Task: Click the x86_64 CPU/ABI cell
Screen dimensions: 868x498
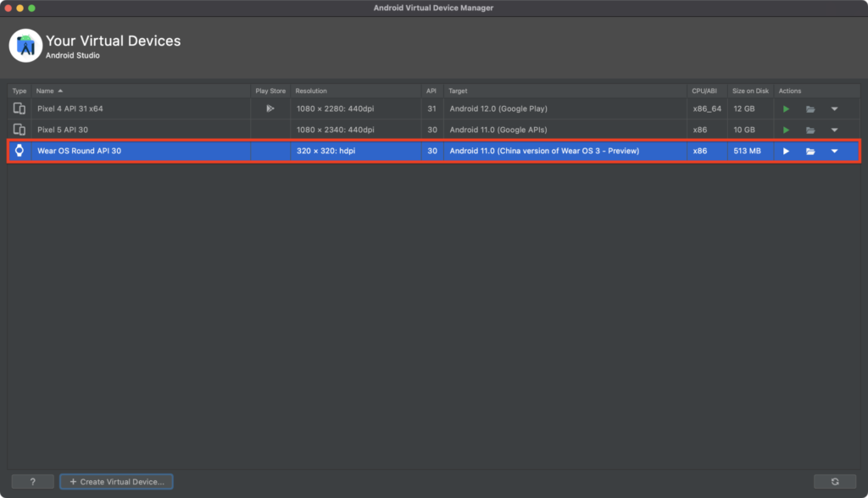Action: [707, 108]
